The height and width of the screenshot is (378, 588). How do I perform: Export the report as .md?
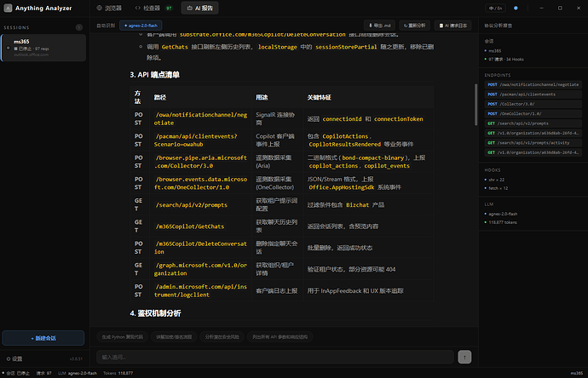pyautogui.click(x=380, y=26)
